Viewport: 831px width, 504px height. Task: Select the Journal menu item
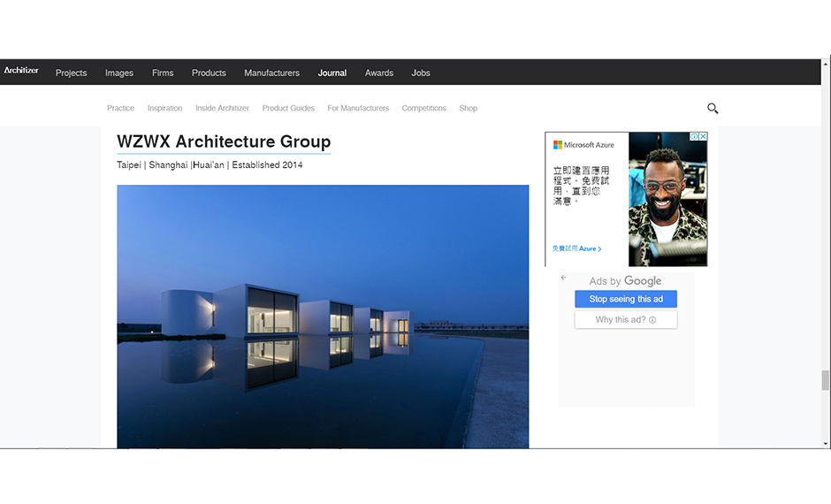[x=332, y=73]
